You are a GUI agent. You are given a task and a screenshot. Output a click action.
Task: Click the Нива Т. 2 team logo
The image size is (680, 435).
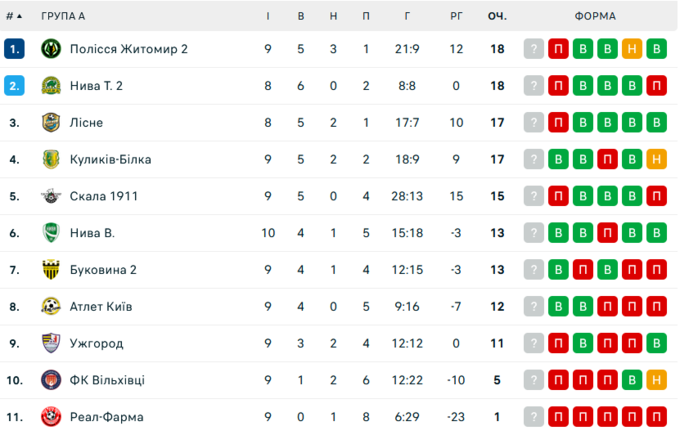coord(51,86)
